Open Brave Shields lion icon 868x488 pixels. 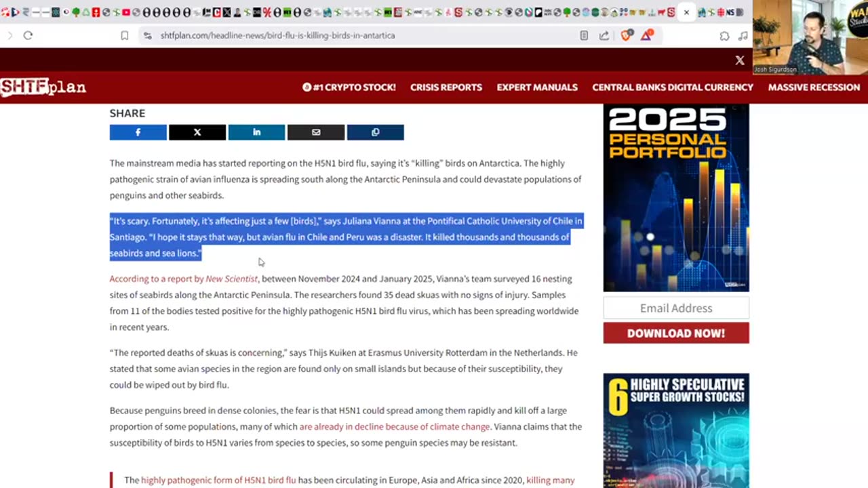point(627,35)
